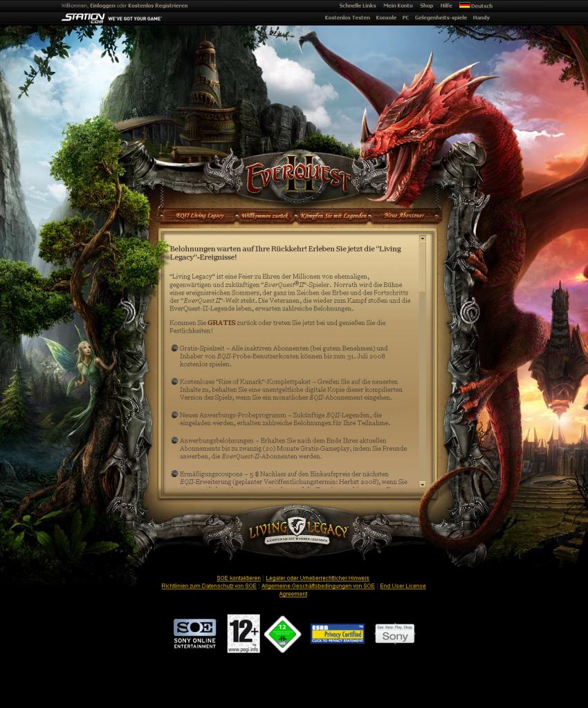Click the Station.com logo
The image size is (588, 708).
tap(83, 17)
